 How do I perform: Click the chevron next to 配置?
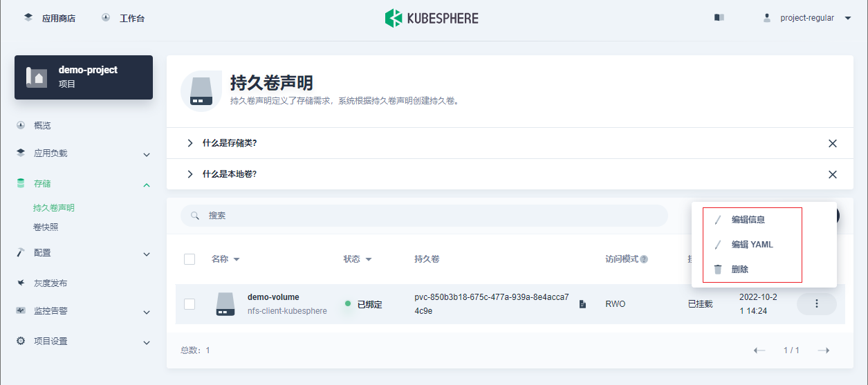click(147, 254)
